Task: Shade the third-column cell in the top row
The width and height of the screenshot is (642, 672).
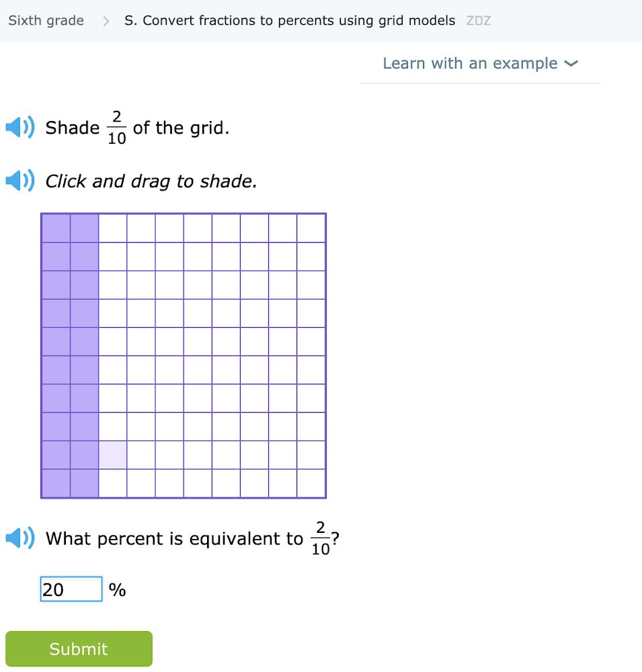Action: [113, 228]
